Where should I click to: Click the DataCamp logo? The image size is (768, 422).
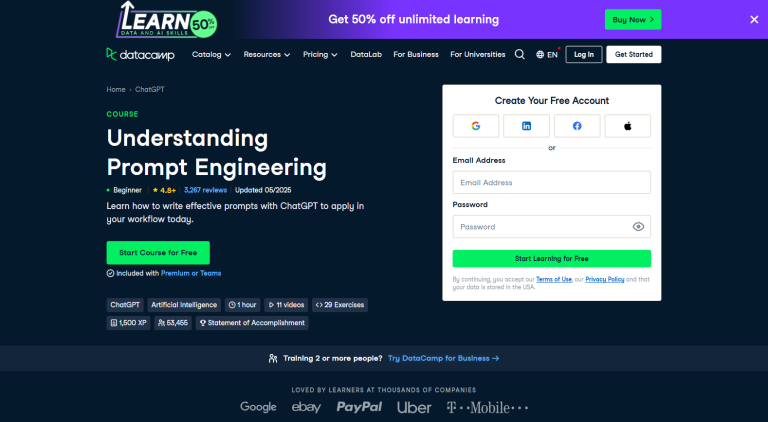tap(140, 54)
